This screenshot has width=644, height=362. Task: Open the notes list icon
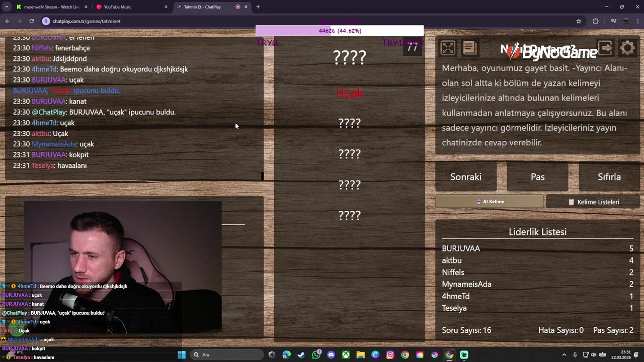click(x=469, y=48)
